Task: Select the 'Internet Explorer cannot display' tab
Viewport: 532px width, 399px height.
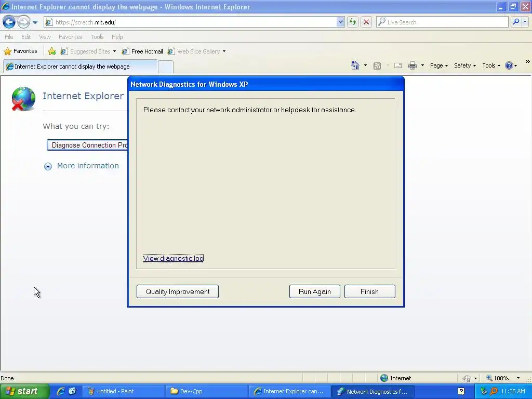Action: (x=81, y=66)
